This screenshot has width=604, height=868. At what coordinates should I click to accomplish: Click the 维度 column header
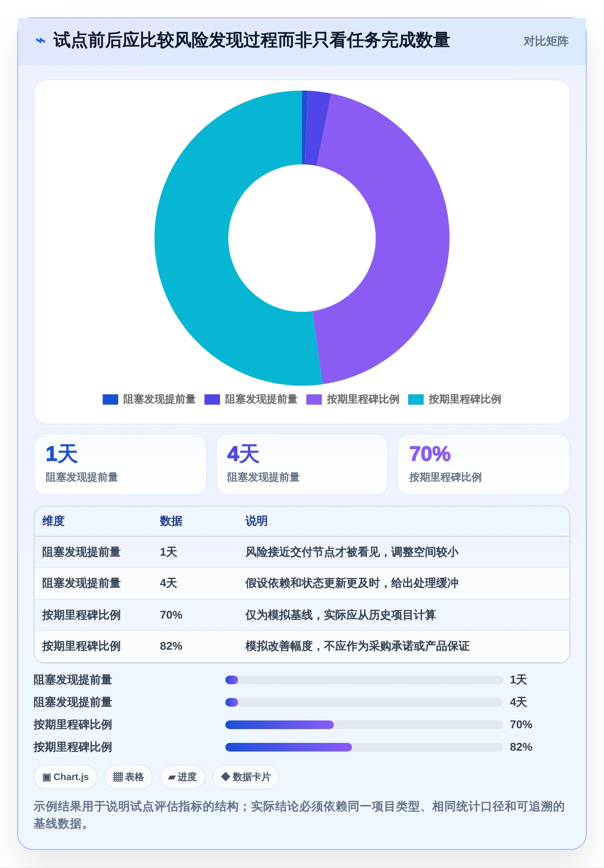click(x=53, y=521)
